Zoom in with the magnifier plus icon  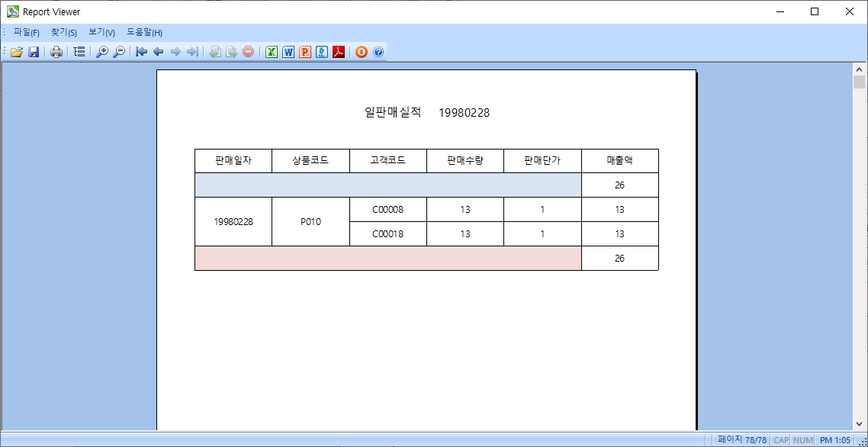pyautogui.click(x=102, y=52)
